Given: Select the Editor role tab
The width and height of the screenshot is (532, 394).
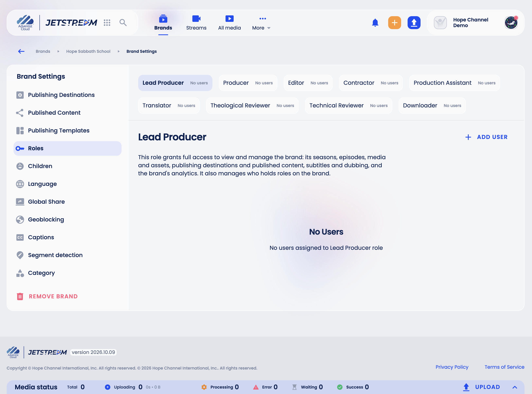Looking at the screenshot, I should click(x=308, y=83).
